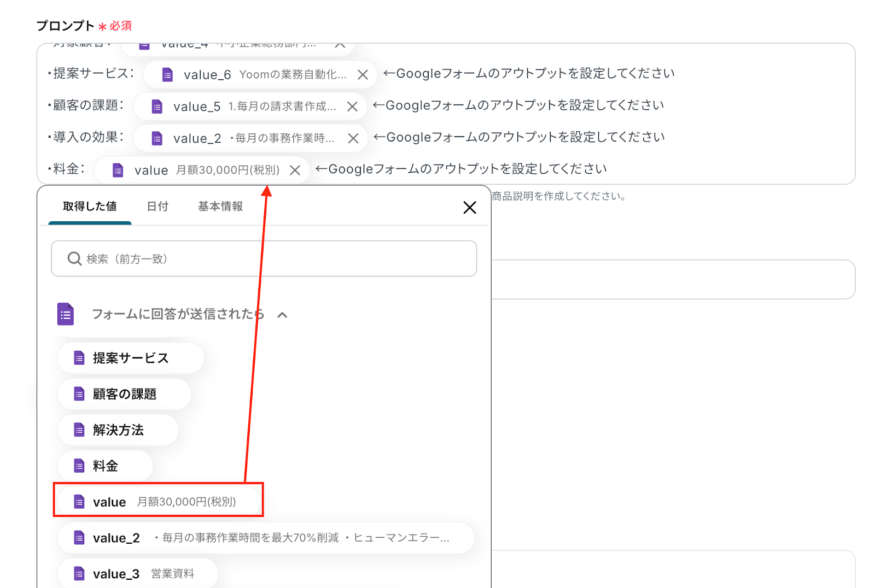Screen dimensions: 875x588
Task: Remove the value_6 chip from the prompt
Action: pyautogui.click(x=363, y=75)
